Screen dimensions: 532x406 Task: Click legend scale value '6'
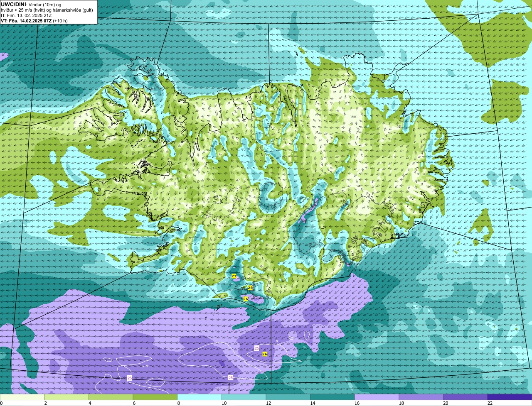pos(134,403)
